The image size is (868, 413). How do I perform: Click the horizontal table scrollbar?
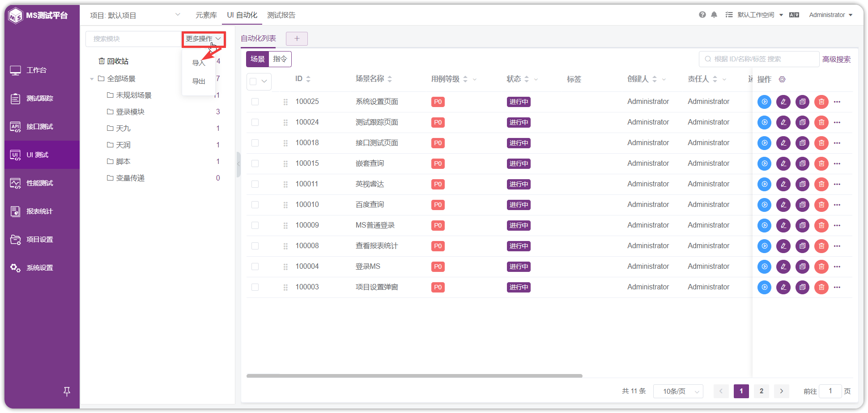(414, 376)
